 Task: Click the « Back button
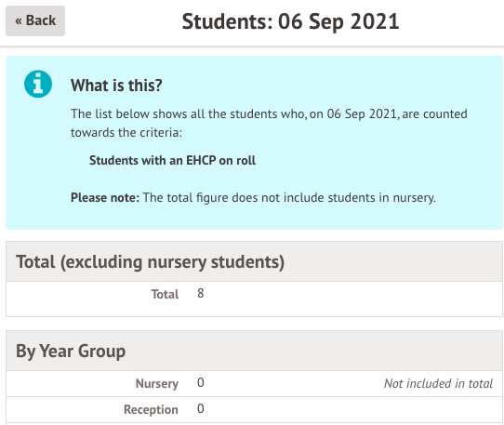35,20
